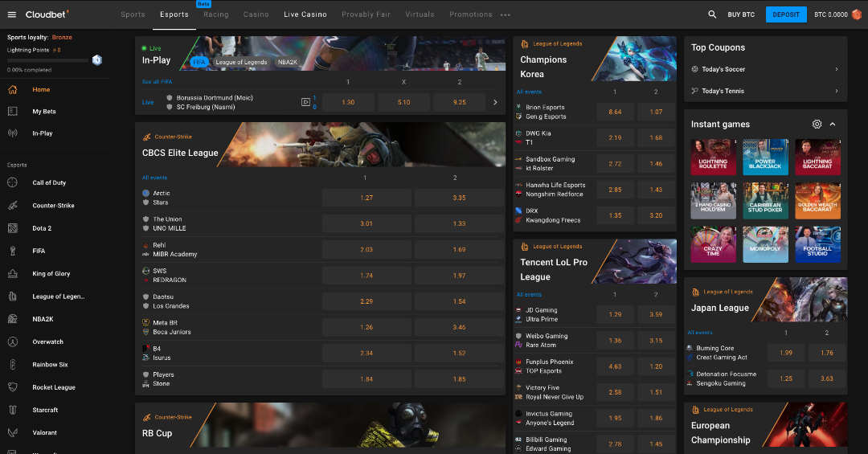
Task: Open All events for Champions Korea
Action: click(x=529, y=92)
